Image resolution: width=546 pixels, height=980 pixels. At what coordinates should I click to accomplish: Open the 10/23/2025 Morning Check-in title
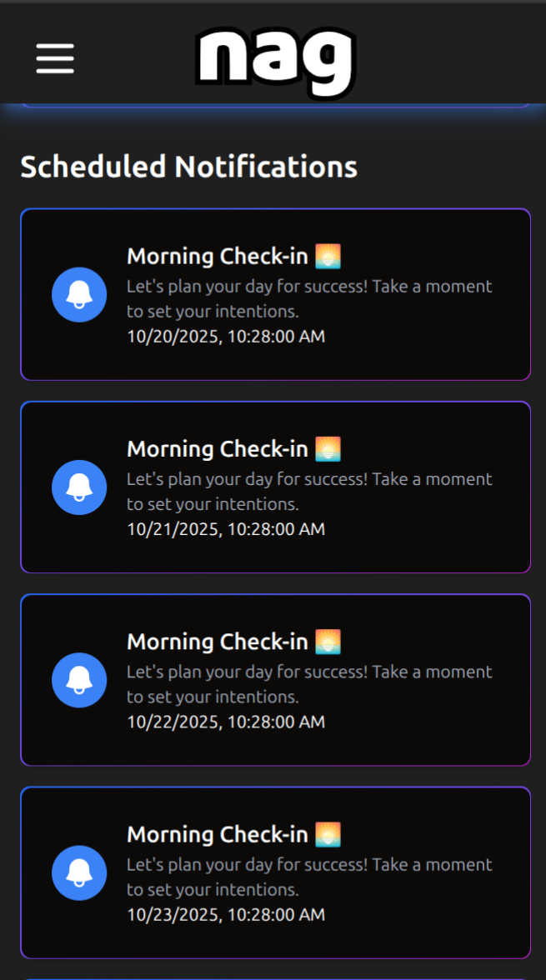[x=218, y=834]
